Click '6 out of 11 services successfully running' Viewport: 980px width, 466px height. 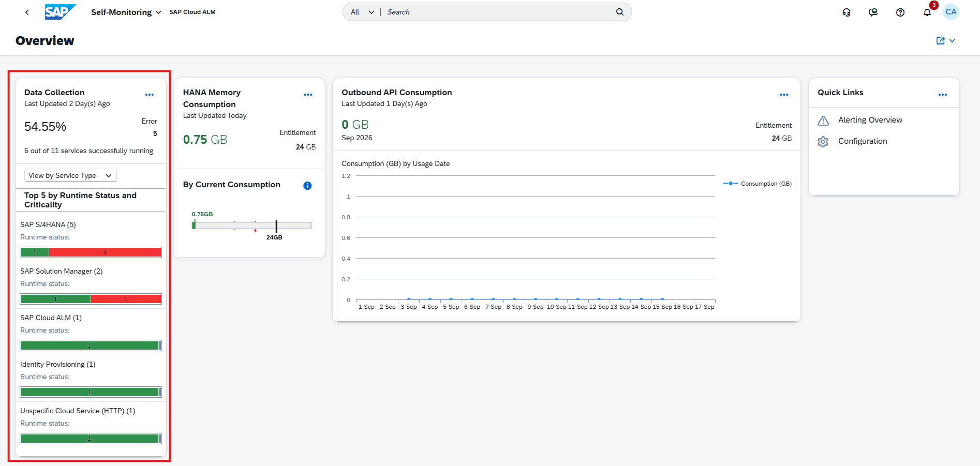[88, 151]
